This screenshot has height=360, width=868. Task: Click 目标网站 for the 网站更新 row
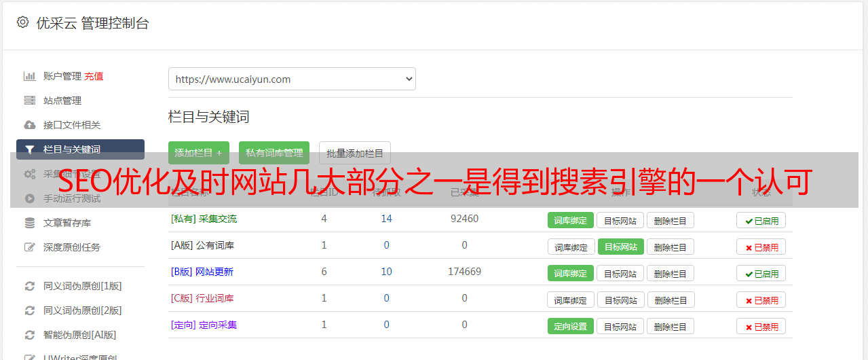[x=620, y=273]
